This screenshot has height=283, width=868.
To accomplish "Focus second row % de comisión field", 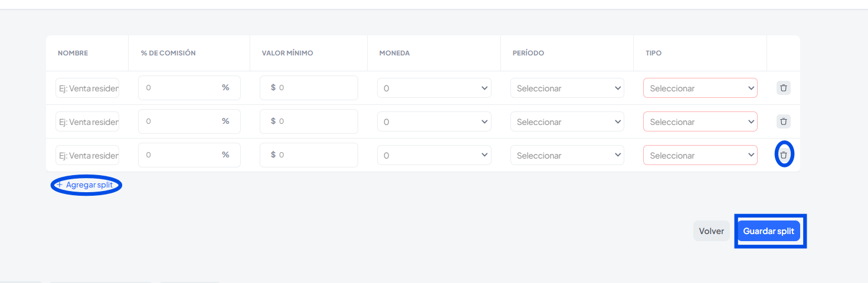I will tap(180, 121).
